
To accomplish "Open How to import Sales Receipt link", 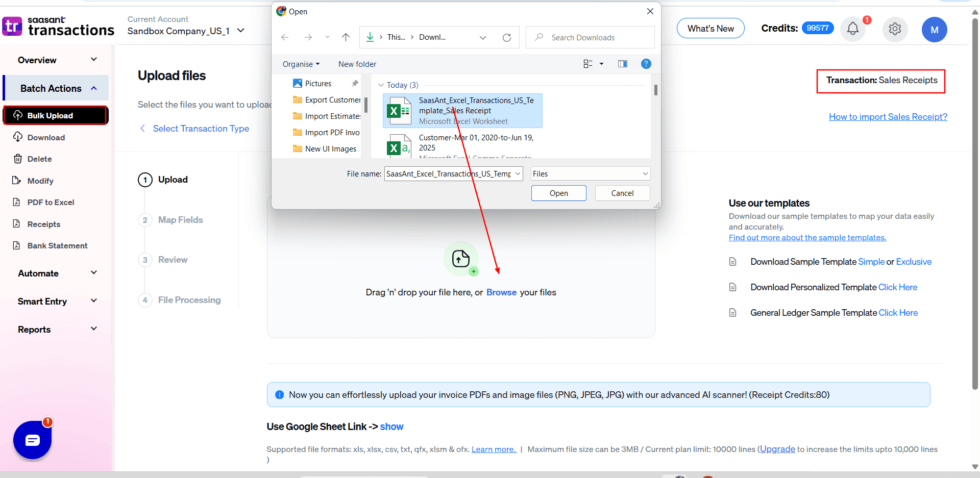I will pyautogui.click(x=888, y=117).
